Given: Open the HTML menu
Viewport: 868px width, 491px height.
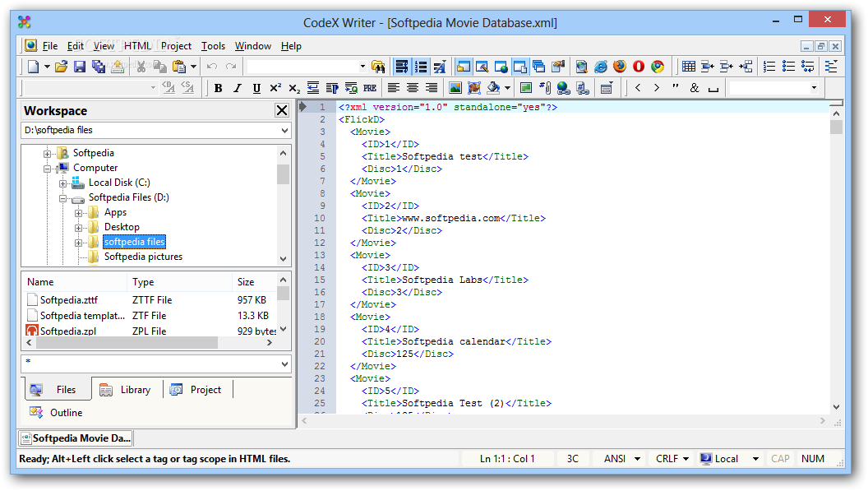Looking at the screenshot, I should (138, 46).
